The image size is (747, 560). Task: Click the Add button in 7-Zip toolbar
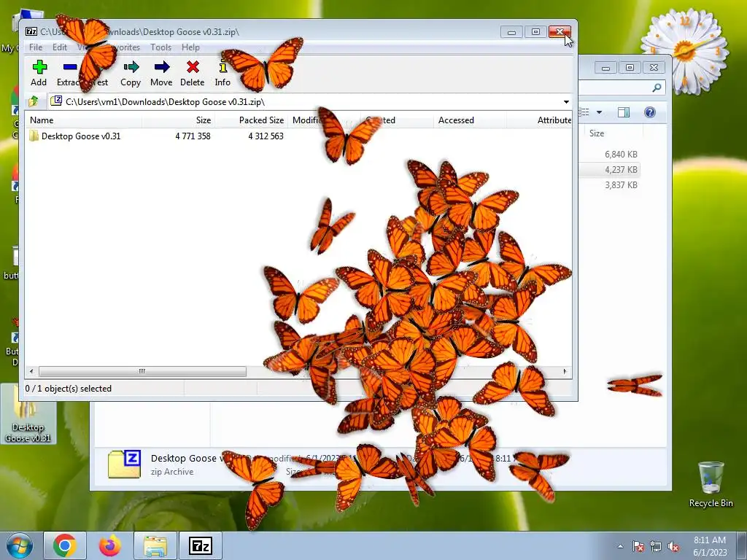tap(39, 73)
